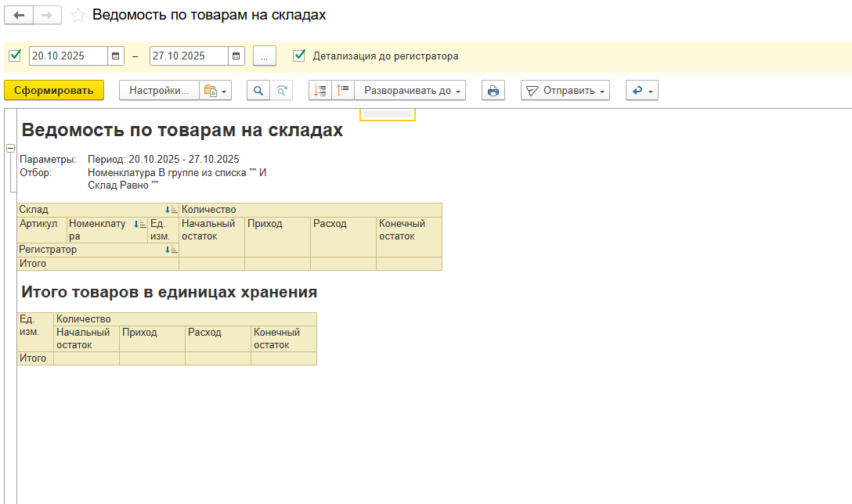Print the report using printer icon

[x=493, y=91]
